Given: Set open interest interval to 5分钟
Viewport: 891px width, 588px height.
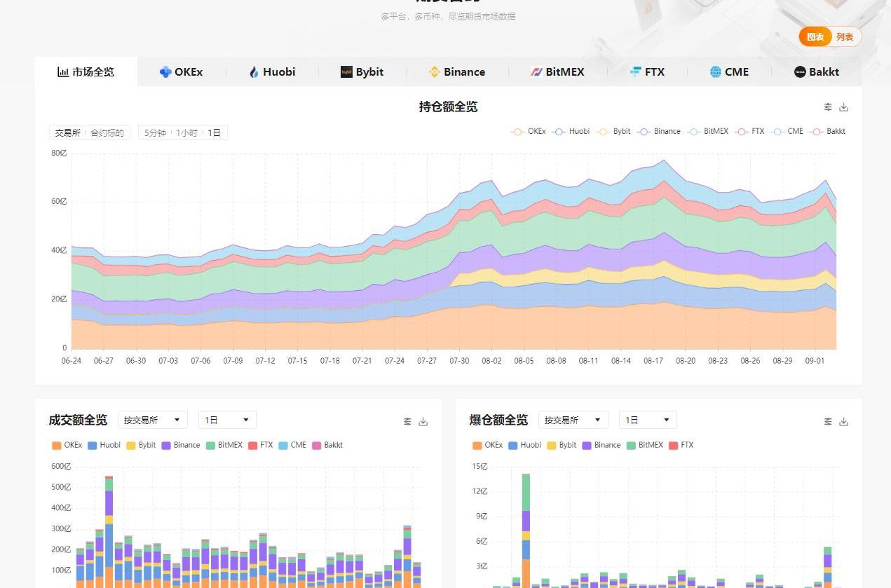Looking at the screenshot, I should [156, 132].
